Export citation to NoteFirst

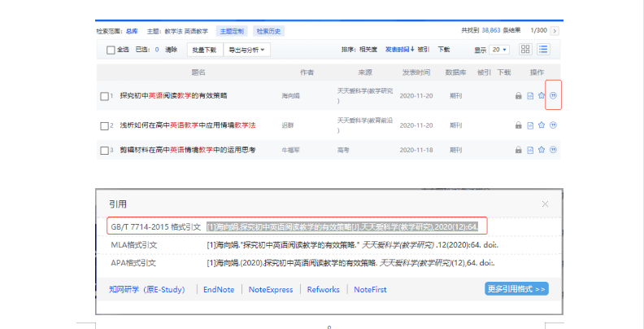click(371, 290)
